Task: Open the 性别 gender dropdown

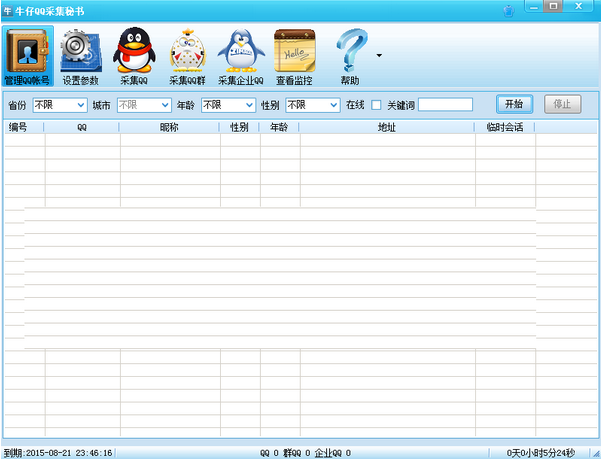Action: pyautogui.click(x=312, y=104)
